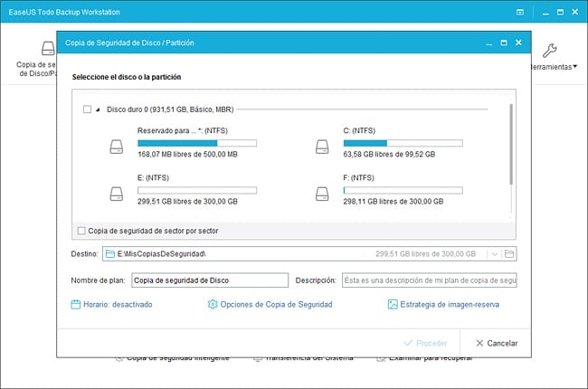
Task: Click the E: partition usage bar
Action: (197, 190)
